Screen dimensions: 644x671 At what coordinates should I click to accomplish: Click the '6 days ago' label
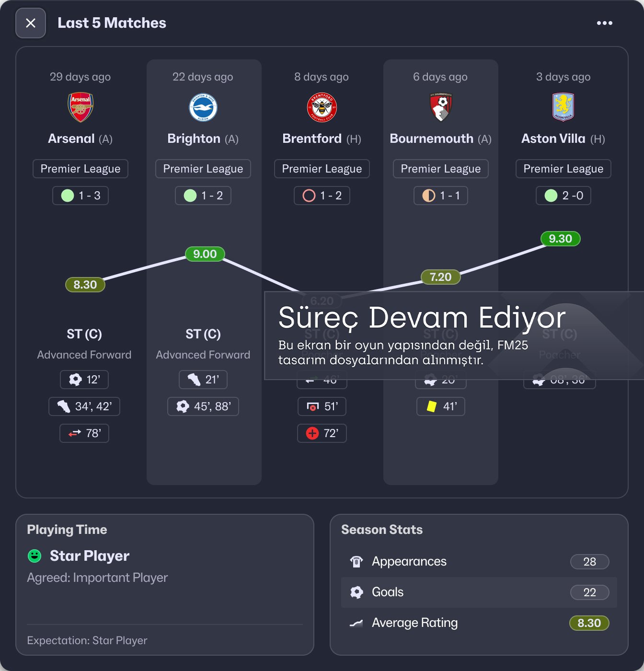(x=440, y=77)
